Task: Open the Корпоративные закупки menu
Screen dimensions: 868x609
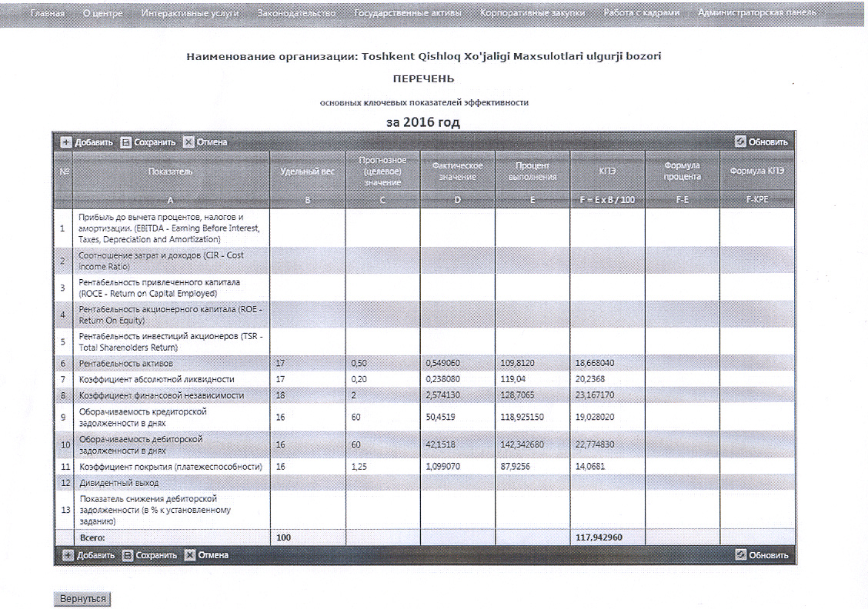Action: point(532,14)
